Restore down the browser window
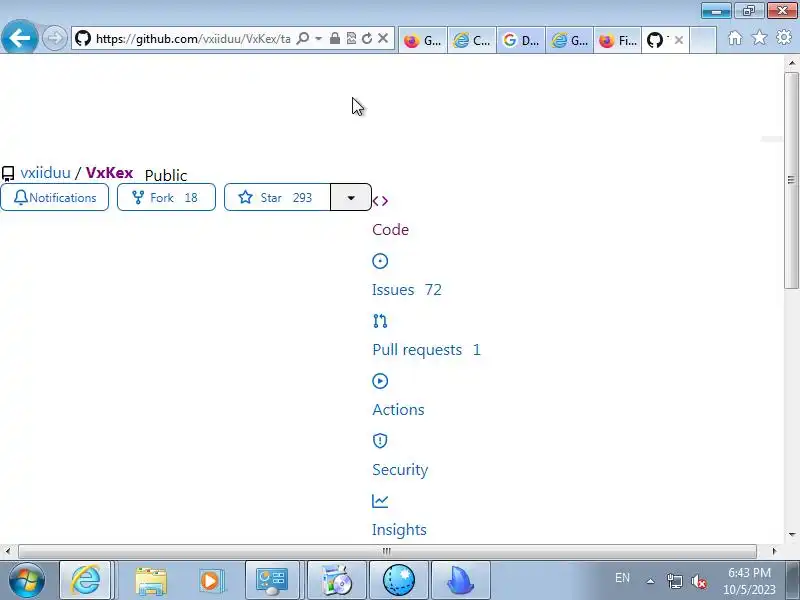 pyautogui.click(x=749, y=10)
